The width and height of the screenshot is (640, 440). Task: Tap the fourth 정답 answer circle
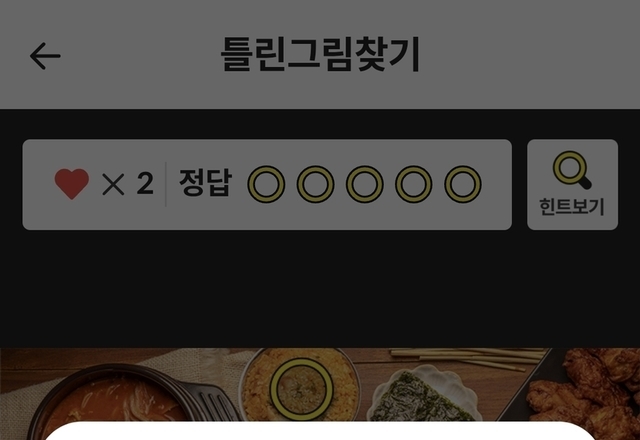click(x=413, y=184)
